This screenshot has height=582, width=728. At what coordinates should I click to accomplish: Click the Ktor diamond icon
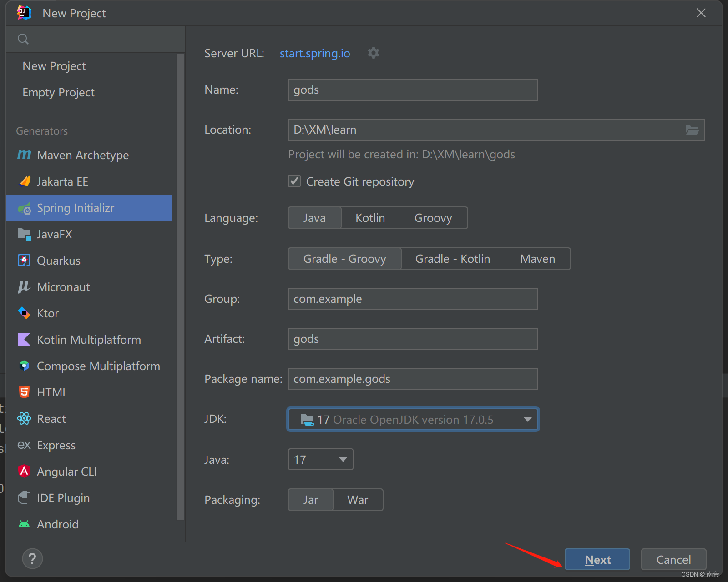24,313
